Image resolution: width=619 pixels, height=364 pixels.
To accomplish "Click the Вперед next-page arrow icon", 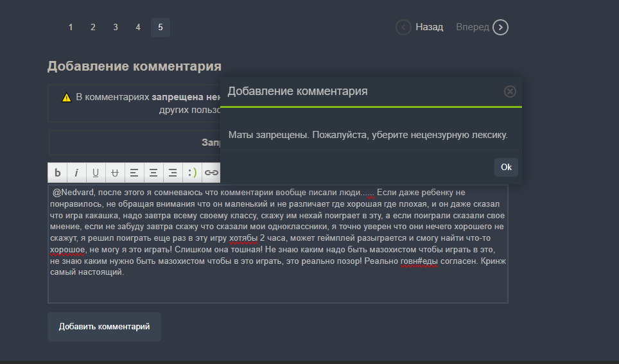I will click(x=501, y=27).
